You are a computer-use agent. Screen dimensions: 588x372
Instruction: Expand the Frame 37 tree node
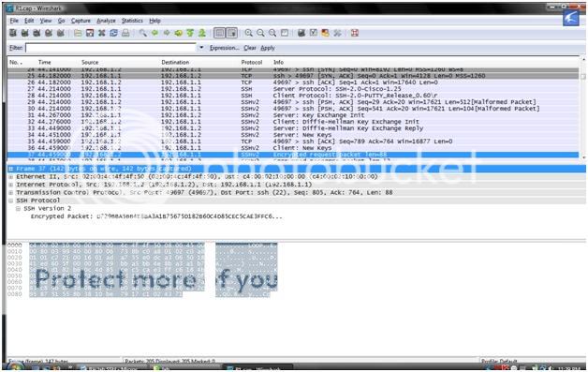(x=11, y=169)
